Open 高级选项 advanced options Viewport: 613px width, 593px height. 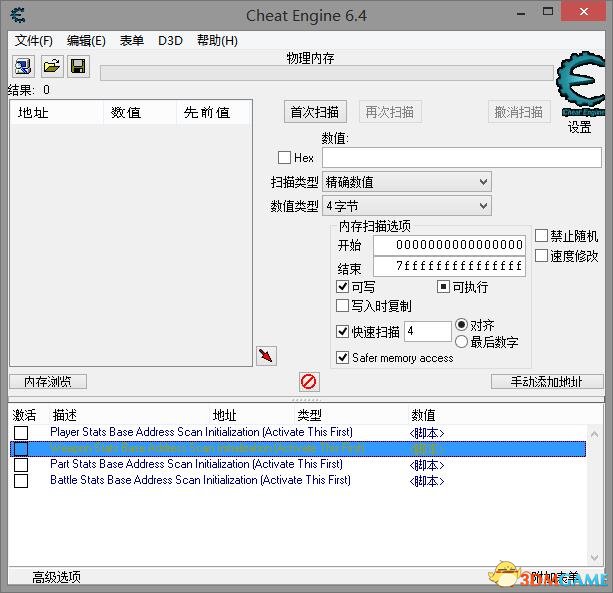[x=56, y=577]
